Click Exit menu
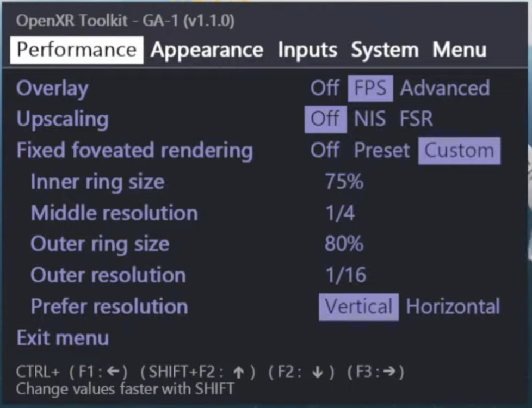532x408 pixels. tap(63, 338)
